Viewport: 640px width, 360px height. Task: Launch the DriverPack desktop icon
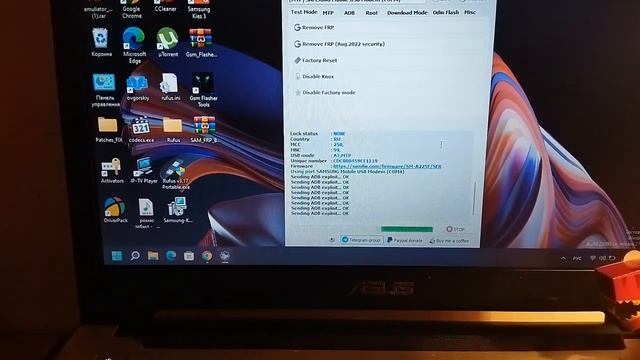point(115,210)
